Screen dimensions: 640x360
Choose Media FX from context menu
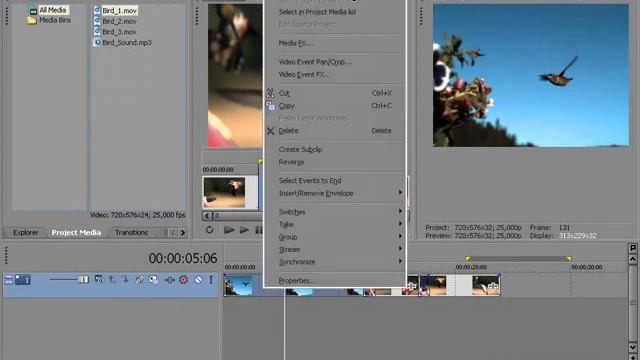335,43
